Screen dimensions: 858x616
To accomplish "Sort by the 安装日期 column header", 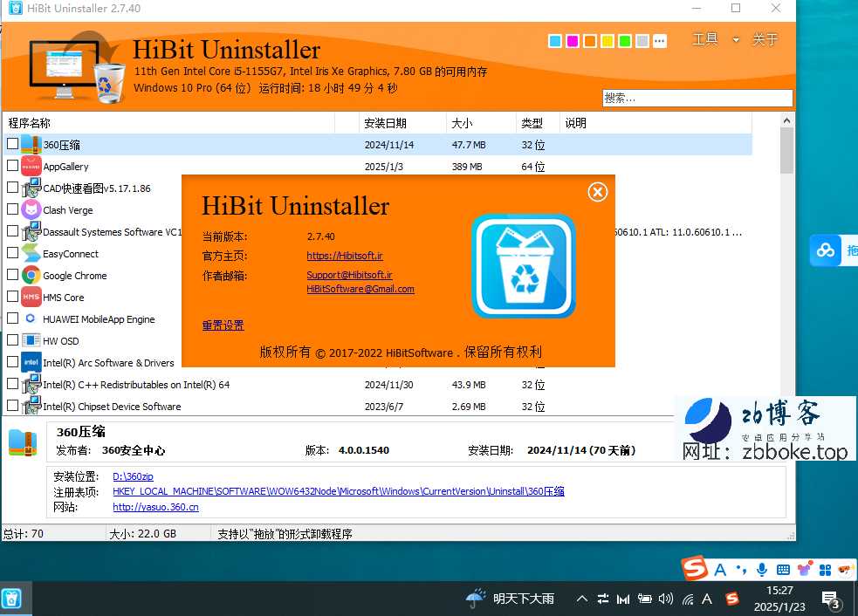I will click(402, 123).
